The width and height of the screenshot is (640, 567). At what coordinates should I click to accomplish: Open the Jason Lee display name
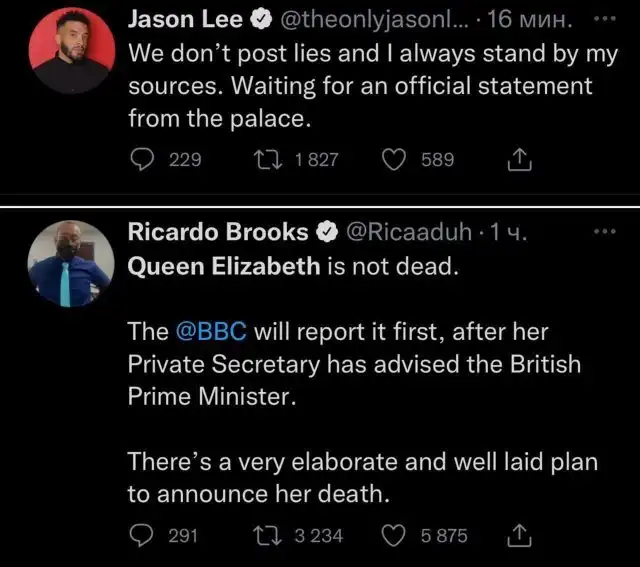click(x=183, y=20)
